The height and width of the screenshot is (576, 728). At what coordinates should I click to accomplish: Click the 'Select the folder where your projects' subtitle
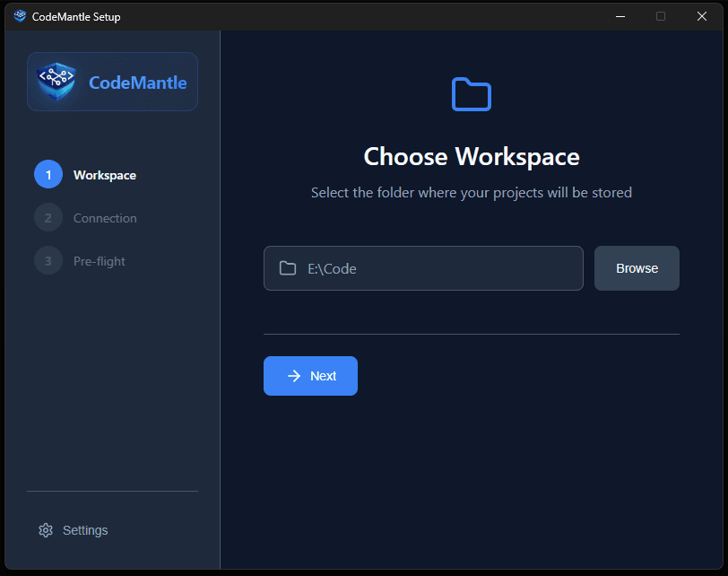(x=472, y=192)
